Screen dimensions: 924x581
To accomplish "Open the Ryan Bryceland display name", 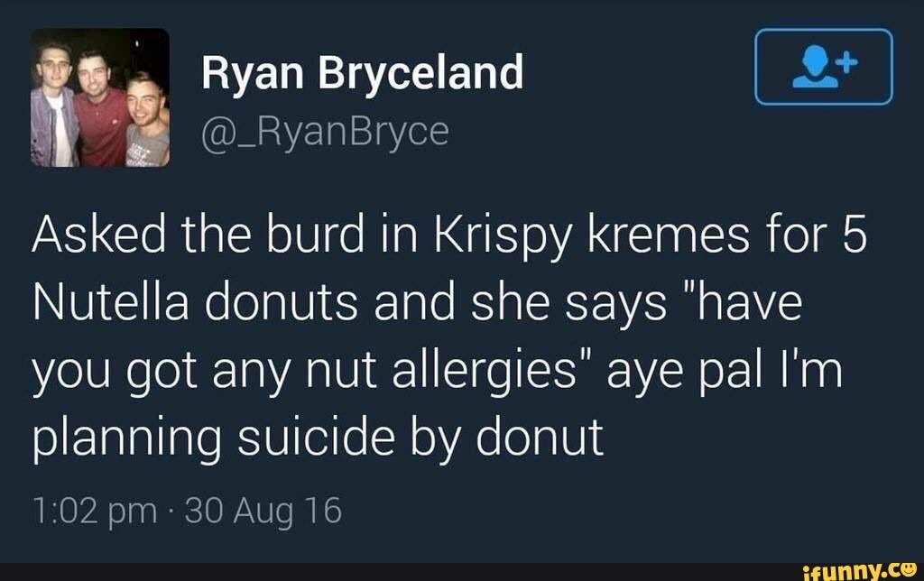I will click(362, 72).
